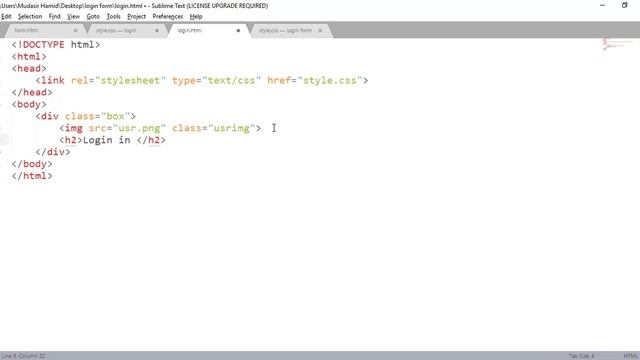640x360 pixels.
Task: Click the closing head tag
Action: [32, 92]
